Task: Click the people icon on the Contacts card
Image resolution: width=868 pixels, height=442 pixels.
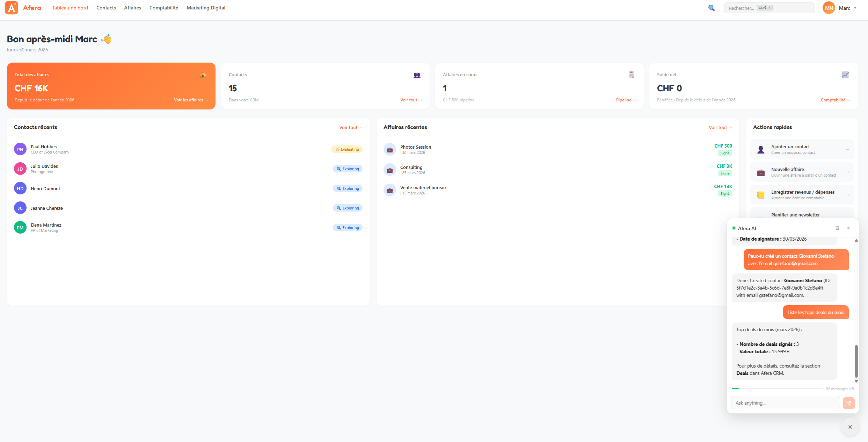Action: (x=417, y=75)
